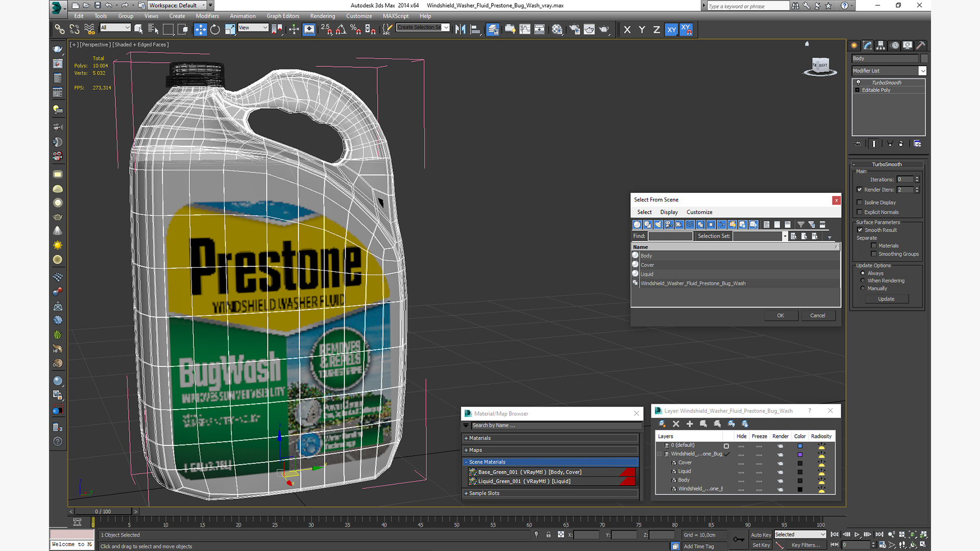Select the Always update option
Screen dimensions: 980x551
point(863,273)
